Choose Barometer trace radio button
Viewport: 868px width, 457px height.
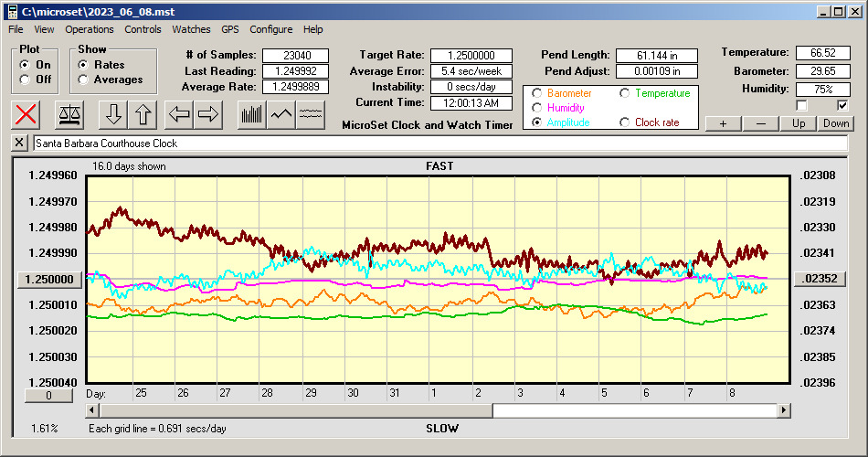click(x=536, y=93)
